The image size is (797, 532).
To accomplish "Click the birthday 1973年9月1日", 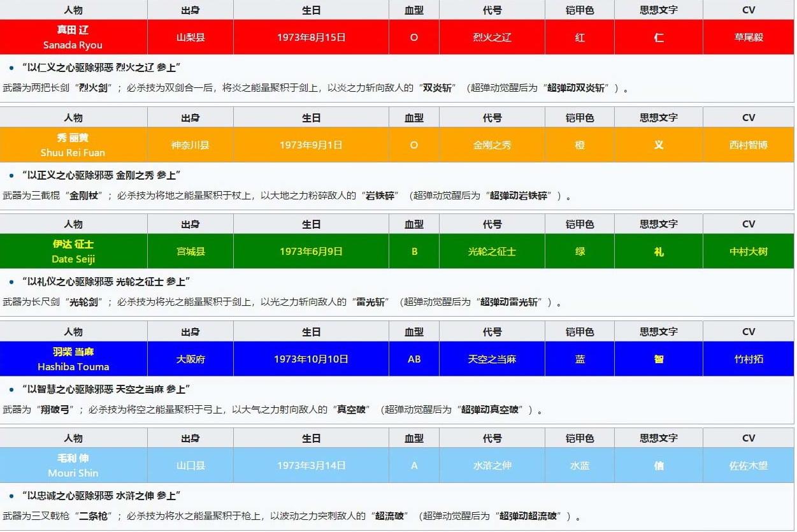I will (311, 145).
